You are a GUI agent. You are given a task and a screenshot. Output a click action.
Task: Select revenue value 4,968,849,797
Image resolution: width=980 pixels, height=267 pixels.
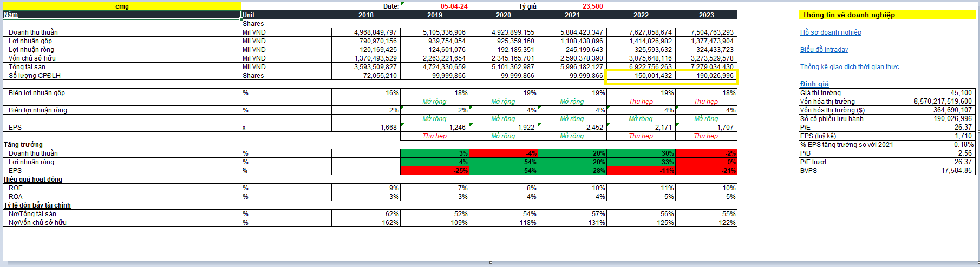(366, 32)
